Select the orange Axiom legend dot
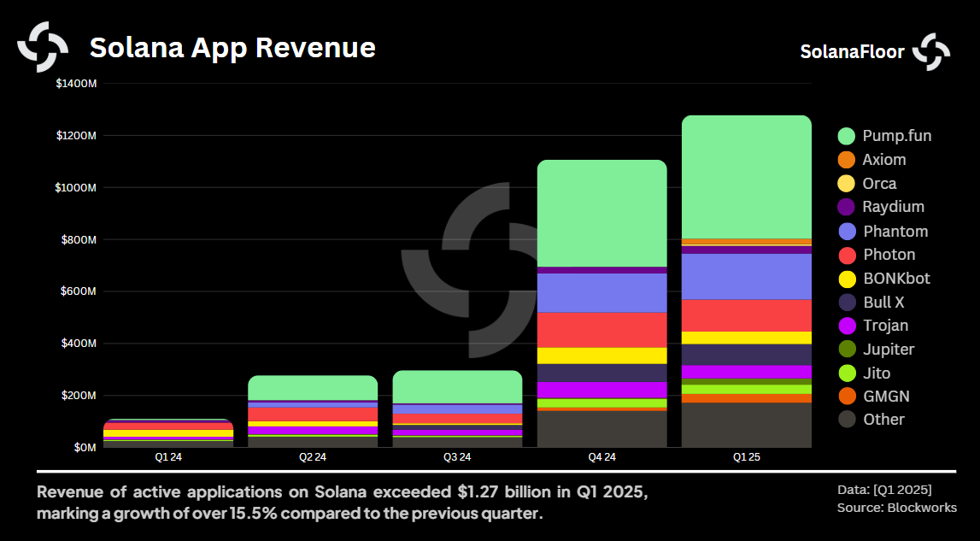Image resolution: width=980 pixels, height=541 pixels. 849,160
